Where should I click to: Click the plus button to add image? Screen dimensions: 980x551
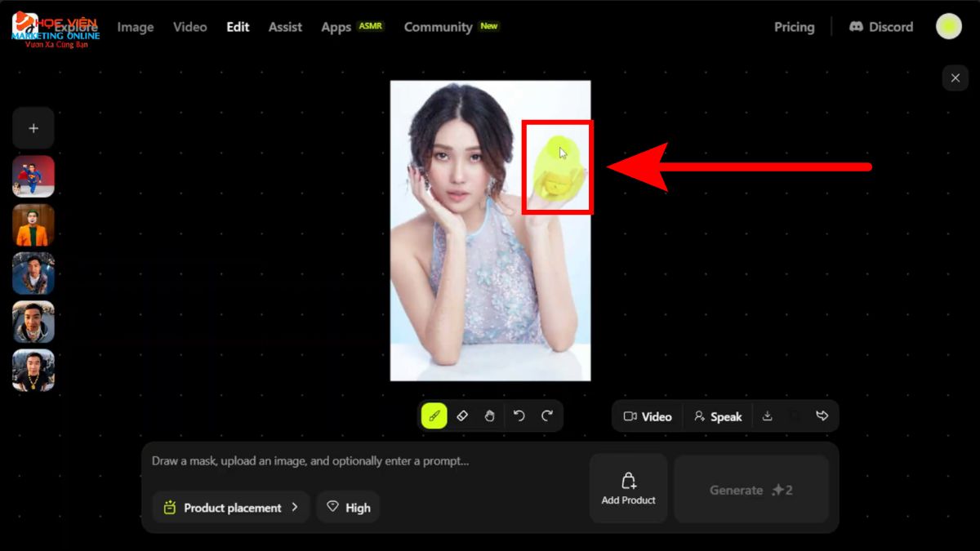[33, 128]
